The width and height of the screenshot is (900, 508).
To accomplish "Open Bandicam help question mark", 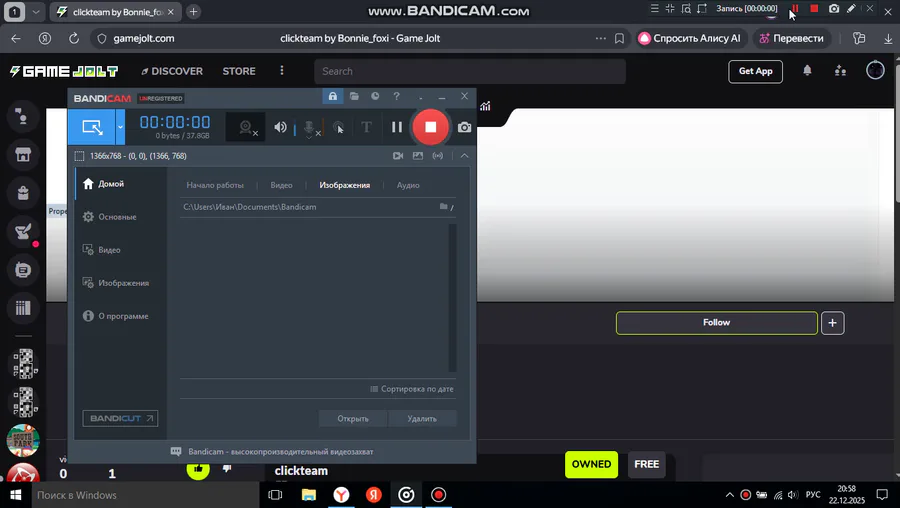I will 397,96.
